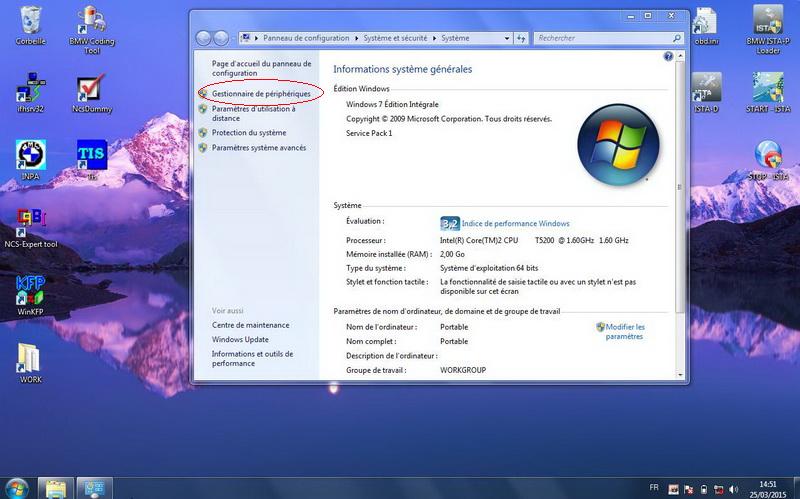Open the Windows Start orb

click(16, 489)
